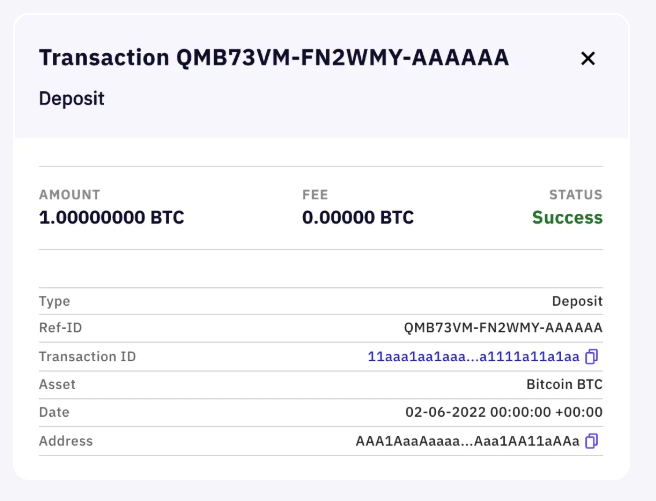
Task: Select the 0.00000 BTC fee value
Action: [358, 218]
